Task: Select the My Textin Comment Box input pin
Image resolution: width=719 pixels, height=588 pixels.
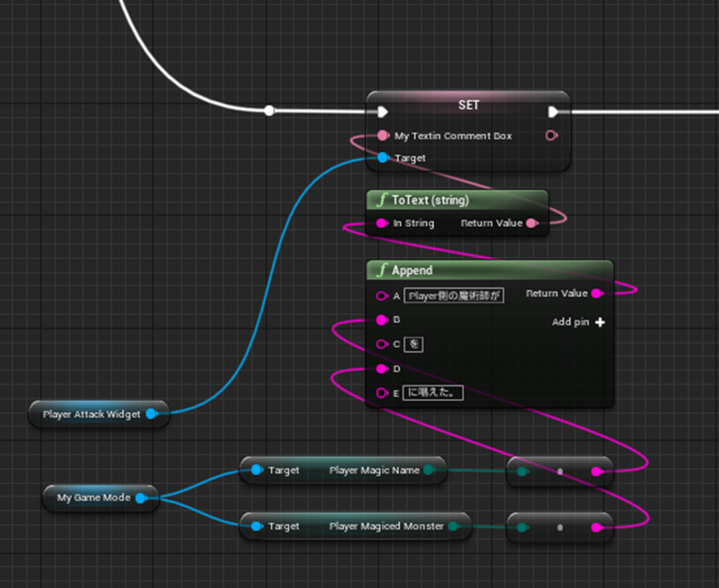Action: click(x=383, y=135)
